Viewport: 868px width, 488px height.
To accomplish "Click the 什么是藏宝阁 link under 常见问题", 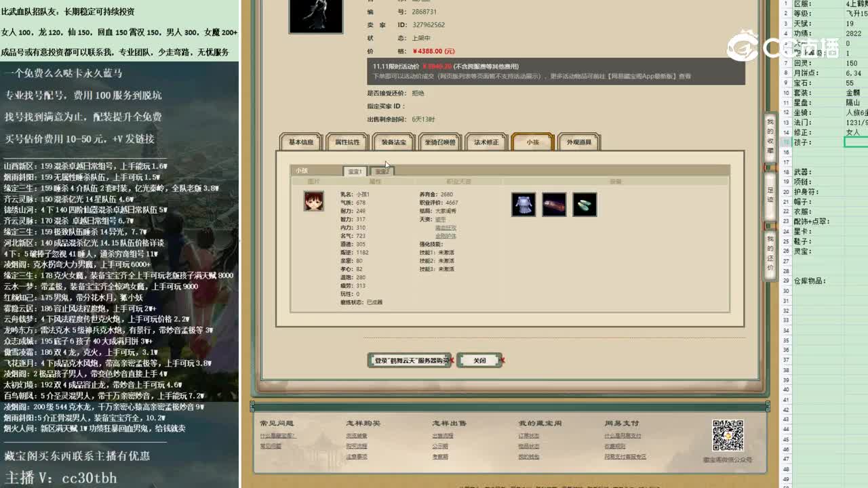I will (277, 436).
